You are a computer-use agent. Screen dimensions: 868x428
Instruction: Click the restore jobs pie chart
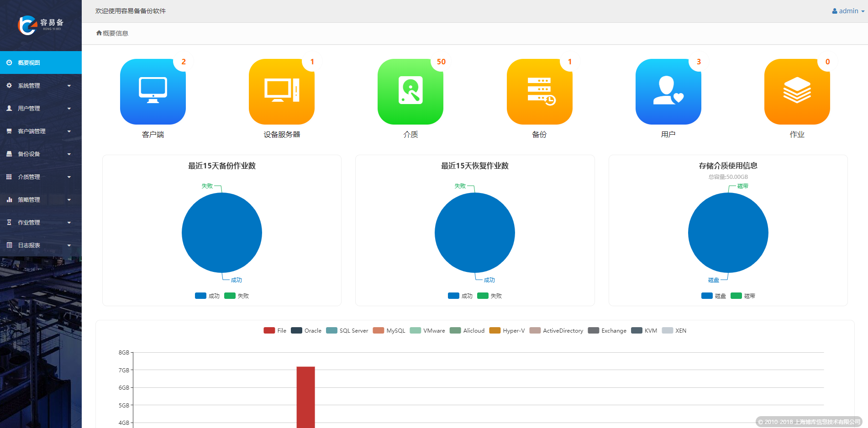click(475, 233)
